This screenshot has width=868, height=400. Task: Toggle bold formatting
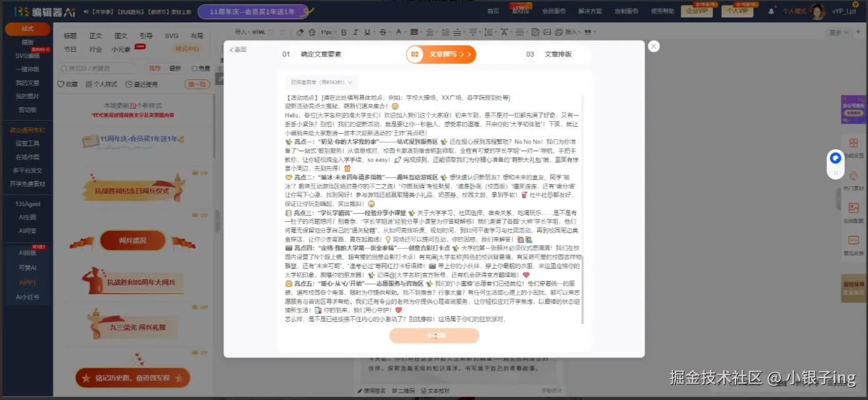tap(344, 32)
